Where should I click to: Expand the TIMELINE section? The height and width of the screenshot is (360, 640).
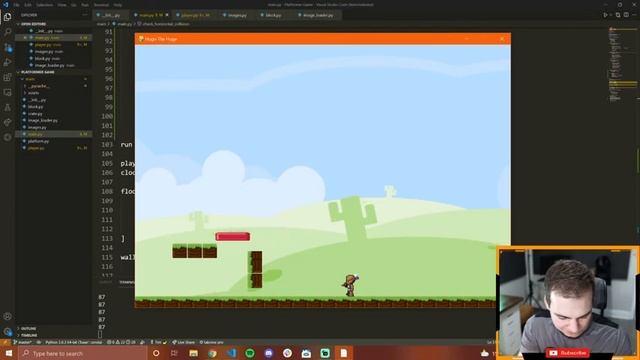point(29,335)
